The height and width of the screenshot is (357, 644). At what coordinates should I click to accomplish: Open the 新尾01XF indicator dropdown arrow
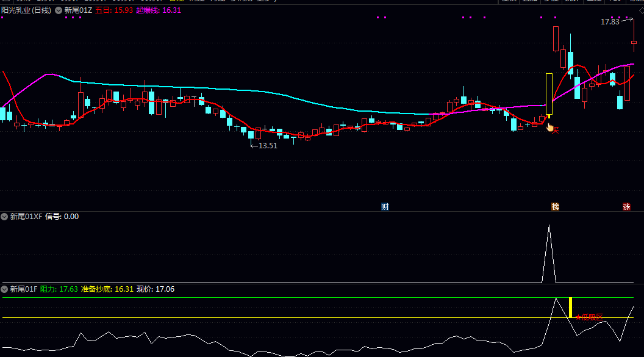(4, 217)
